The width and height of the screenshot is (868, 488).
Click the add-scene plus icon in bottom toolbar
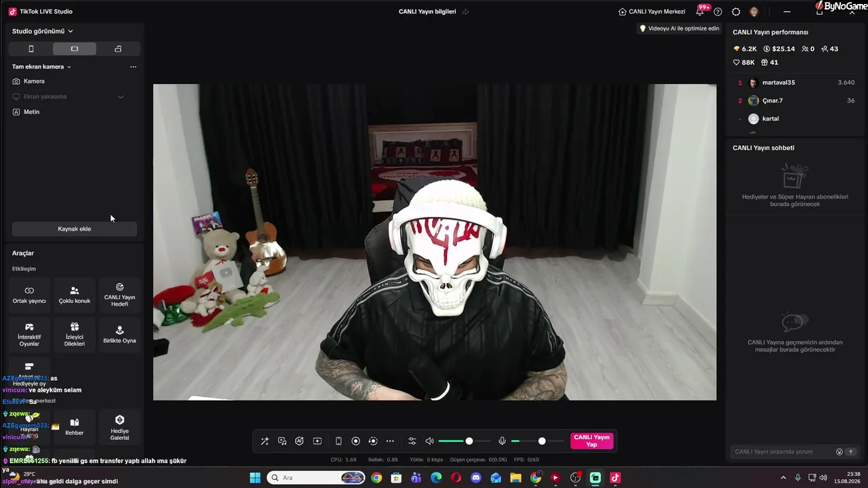point(317,441)
